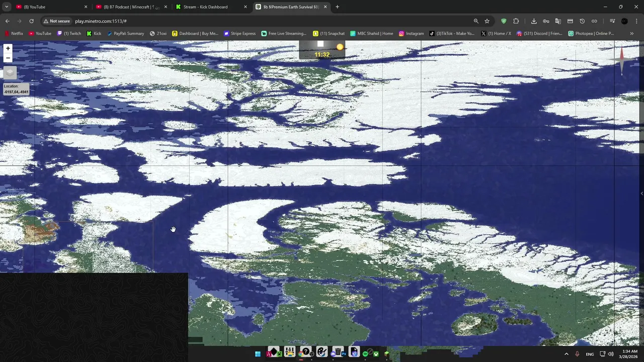644x362 pixels.
Task: Close the B7 Podcast tab
Action: click(166, 7)
